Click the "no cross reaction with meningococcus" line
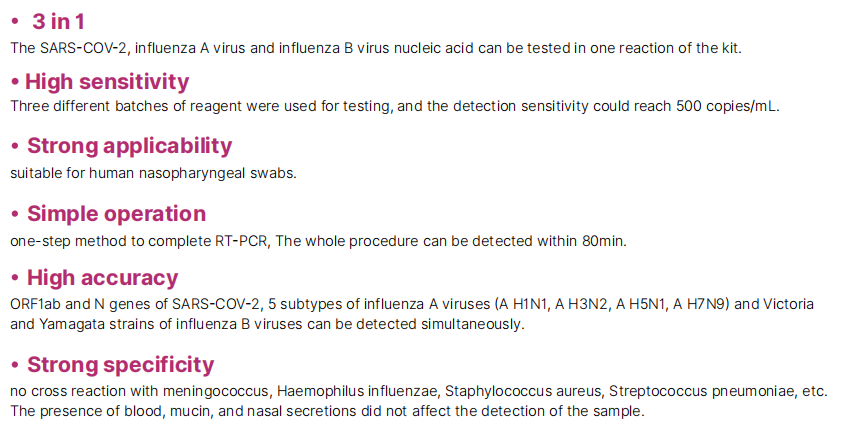This screenshot has width=843, height=440. coord(419,391)
